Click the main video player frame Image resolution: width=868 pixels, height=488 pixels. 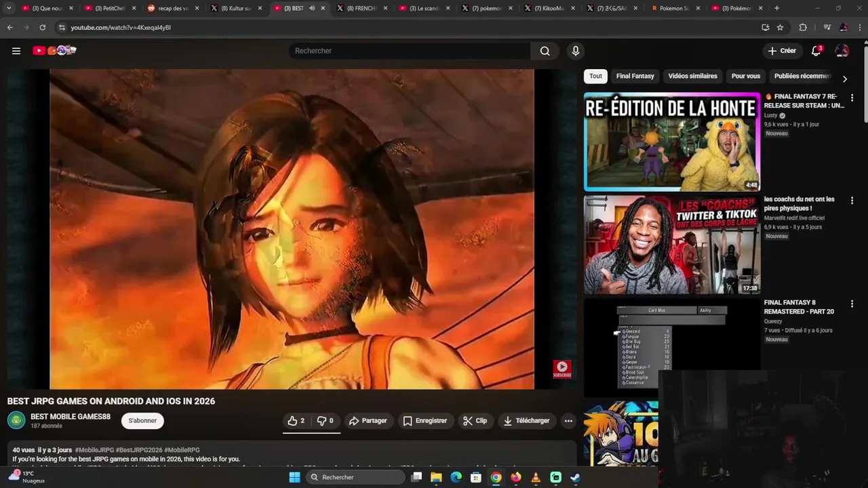292,229
